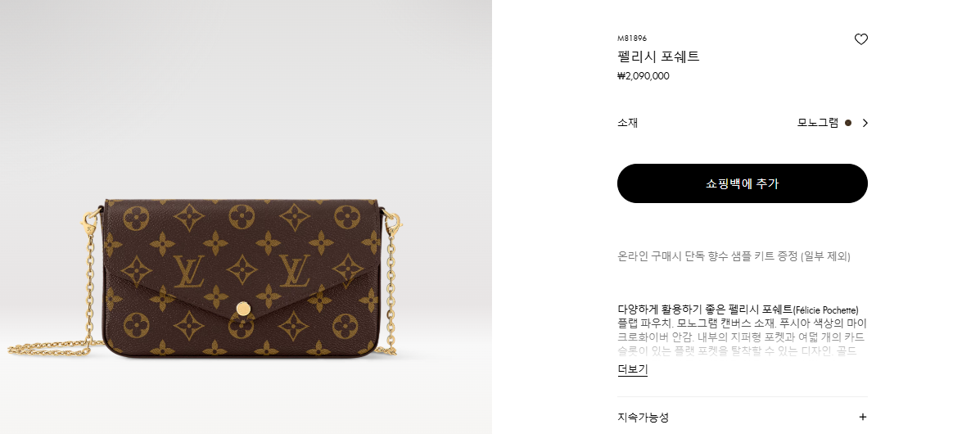
Task: Add the bag to wishlist with heart icon
Action: (x=860, y=39)
